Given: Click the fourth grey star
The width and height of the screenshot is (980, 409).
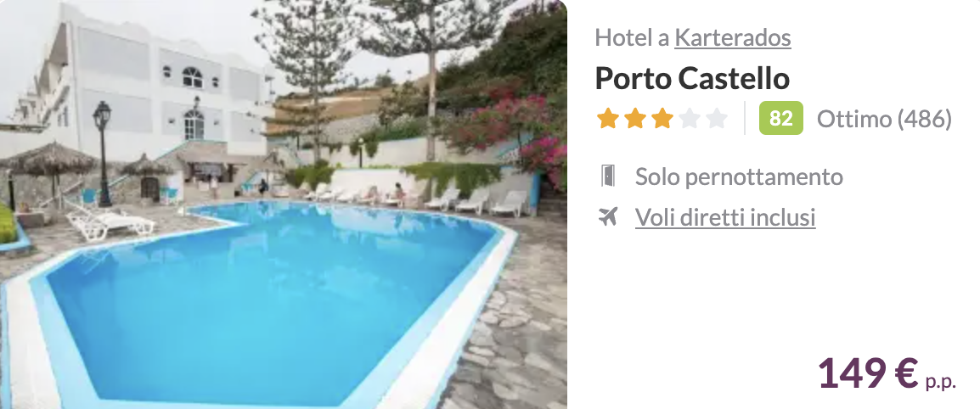Looking at the screenshot, I should pos(690,118).
